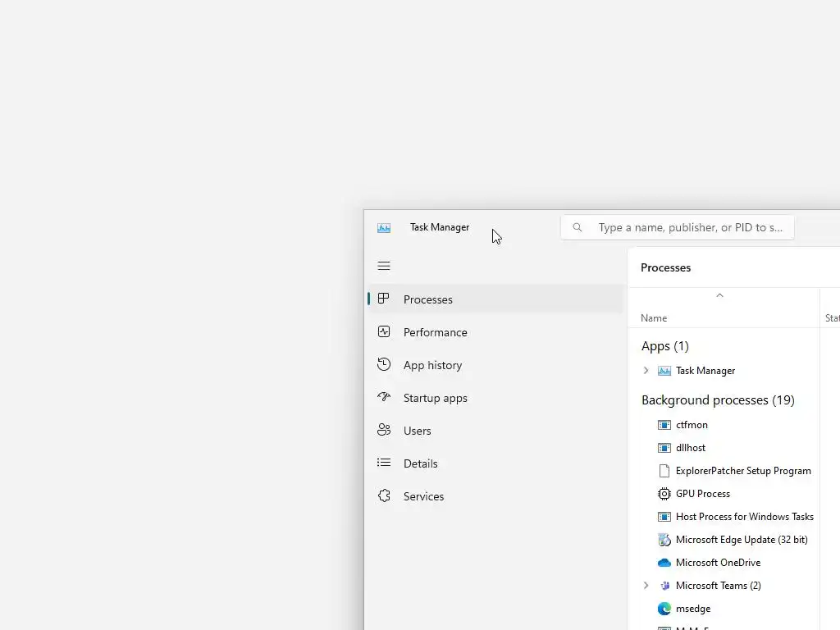Click the Startup apps gauge icon
The height and width of the screenshot is (630, 840).
click(x=384, y=397)
